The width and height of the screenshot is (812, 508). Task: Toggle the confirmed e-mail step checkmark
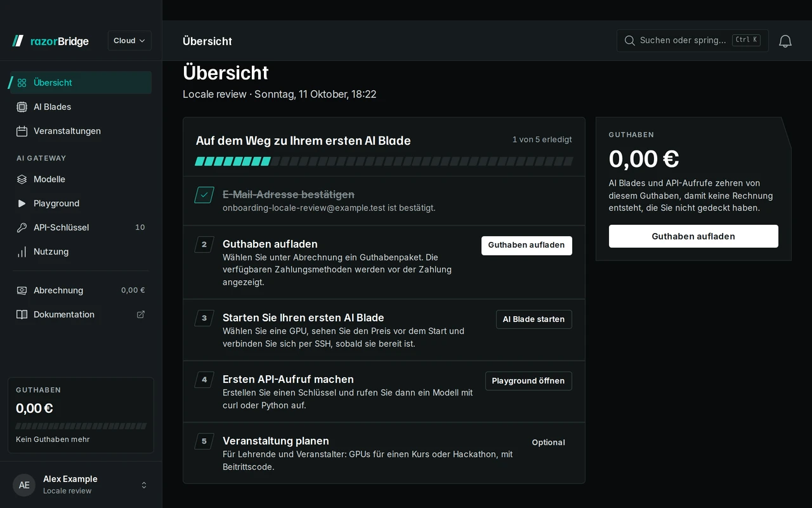point(204,195)
